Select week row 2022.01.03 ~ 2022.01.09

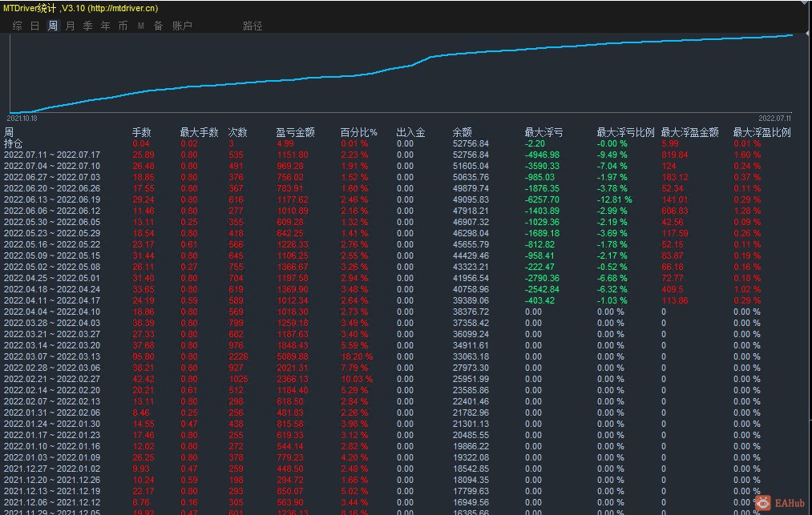[x=52, y=457]
